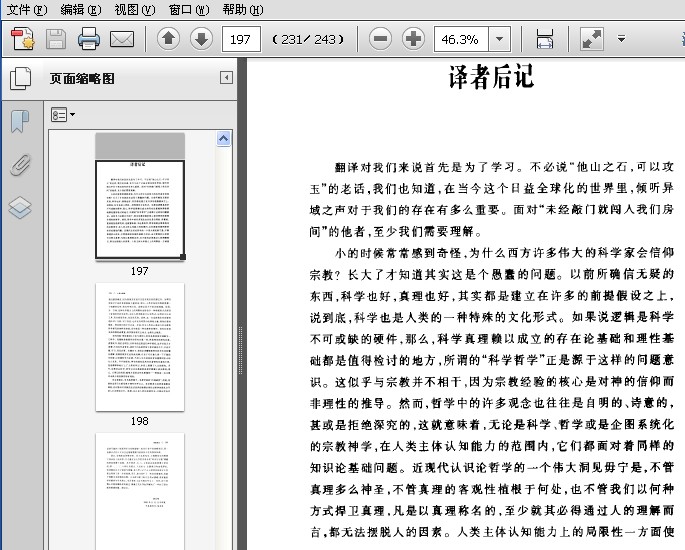
Task: Open the 46.3% zoom level dropdown
Action: pyautogui.click(x=499, y=39)
